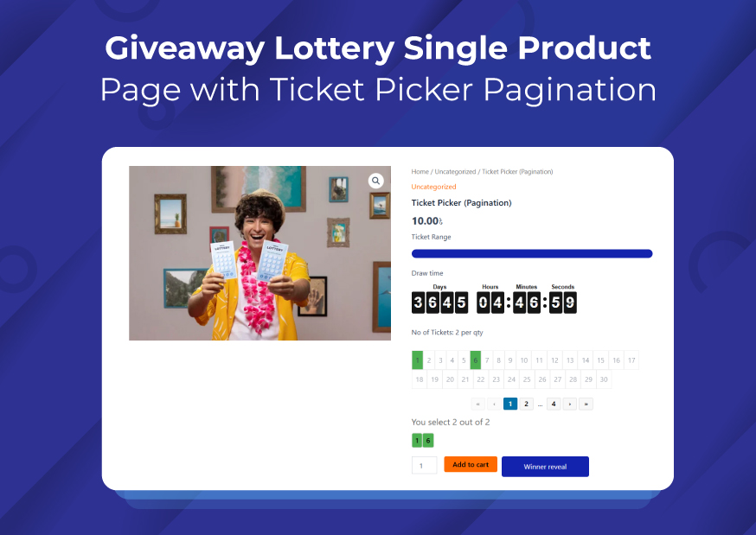Remove selected ticket 1 badge
This screenshot has width=756, height=535.
click(x=417, y=441)
